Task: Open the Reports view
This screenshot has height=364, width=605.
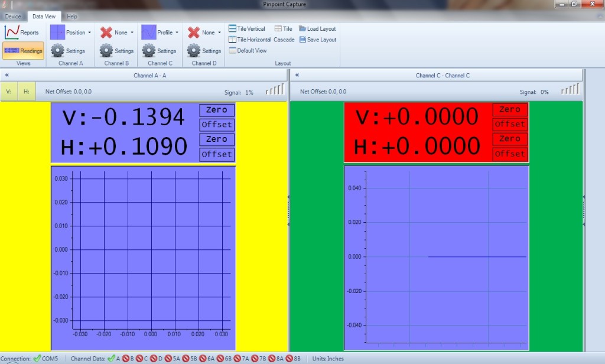Action: pos(22,32)
